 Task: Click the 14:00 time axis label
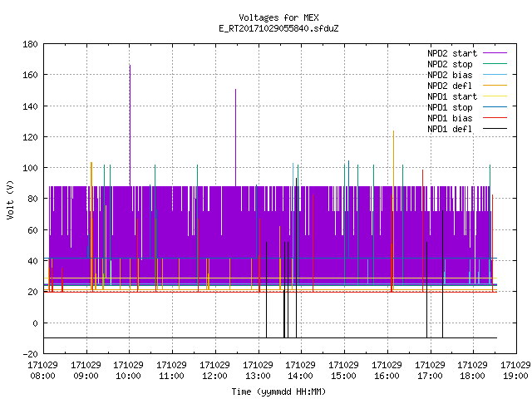[x=300, y=376]
